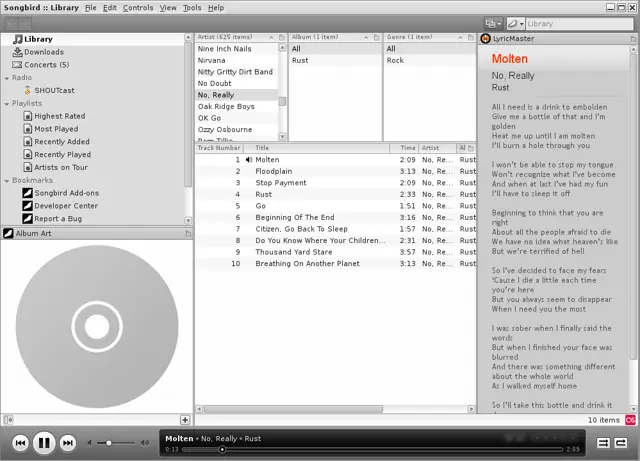Screen dimensions: 640x461
Task: Click the album art disc placeholder
Action: [x=97, y=327]
